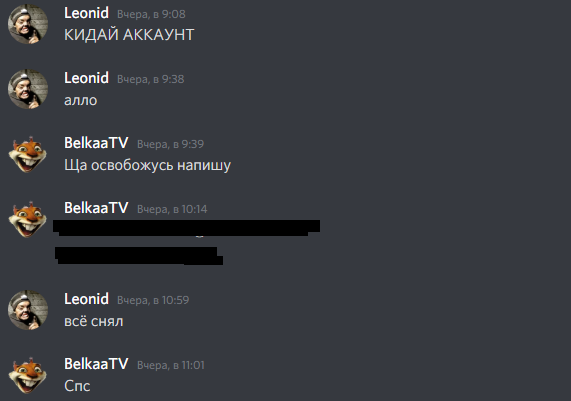Screen dimensions: 571x401
Task: Click the second blacked-out message line
Action: coord(139,255)
